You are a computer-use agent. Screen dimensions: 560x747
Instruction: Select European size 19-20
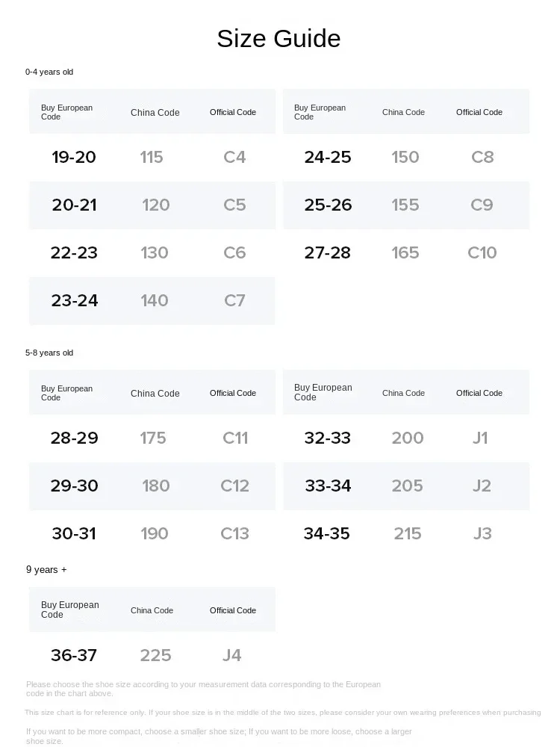pos(74,157)
